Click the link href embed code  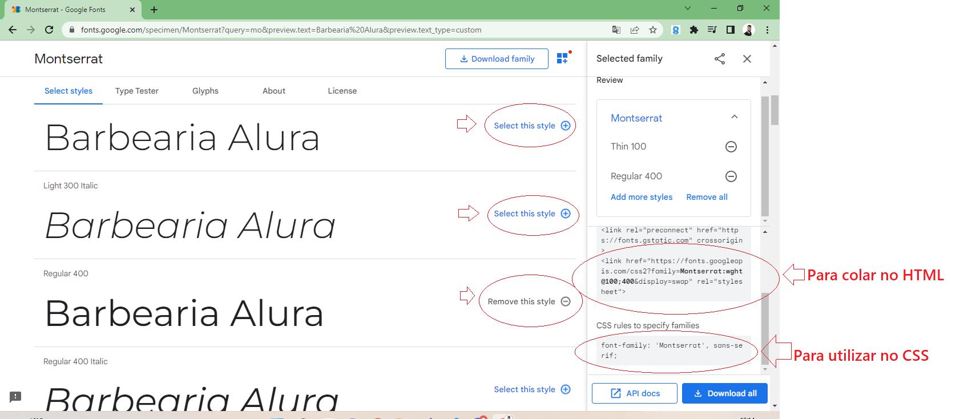point(672,276)
